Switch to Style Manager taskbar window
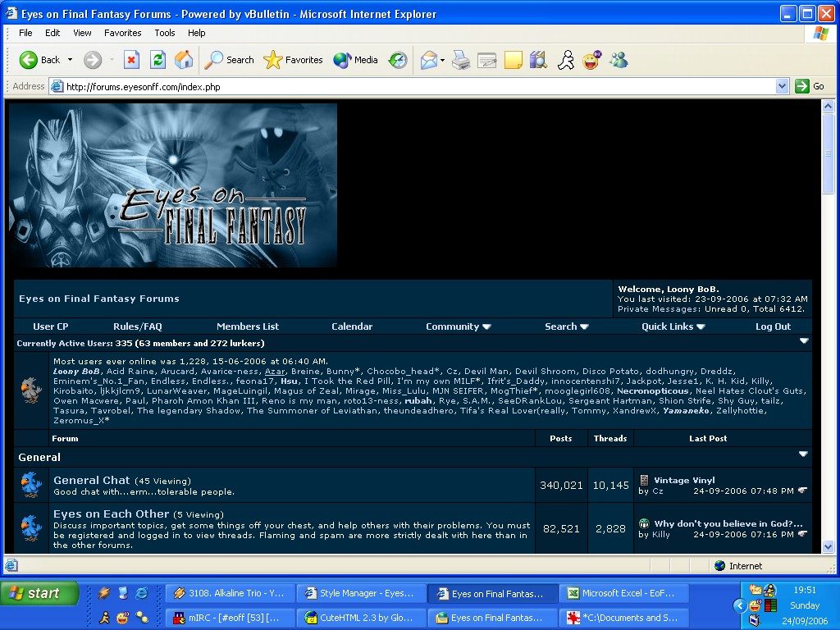The image size is (840, 630). click(x=362, y=593)
